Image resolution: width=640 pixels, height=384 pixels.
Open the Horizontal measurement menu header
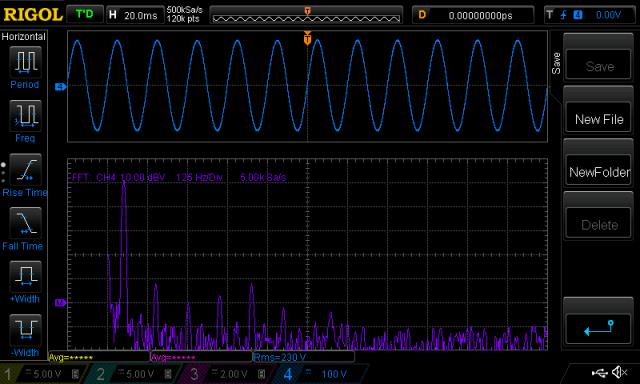coord(23,36)
